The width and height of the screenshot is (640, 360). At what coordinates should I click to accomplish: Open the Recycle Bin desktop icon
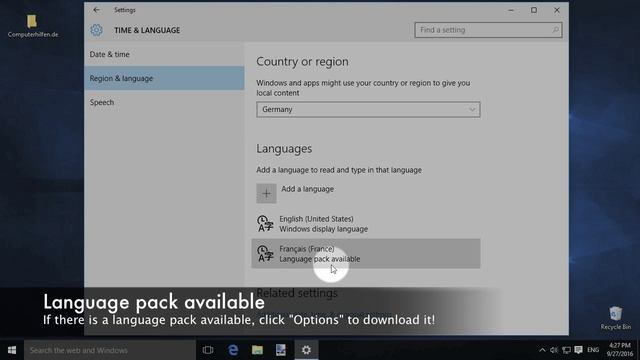tap(615, 313)
